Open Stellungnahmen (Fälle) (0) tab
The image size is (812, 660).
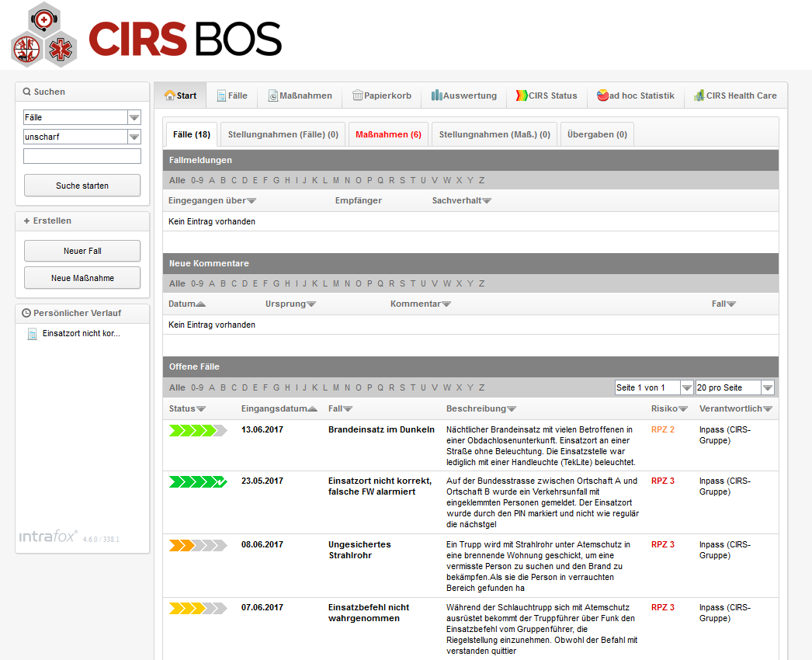pos(283,134)
